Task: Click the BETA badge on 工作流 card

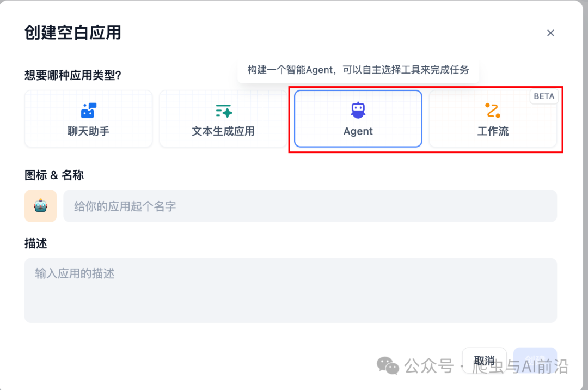Action: point(543,96)
